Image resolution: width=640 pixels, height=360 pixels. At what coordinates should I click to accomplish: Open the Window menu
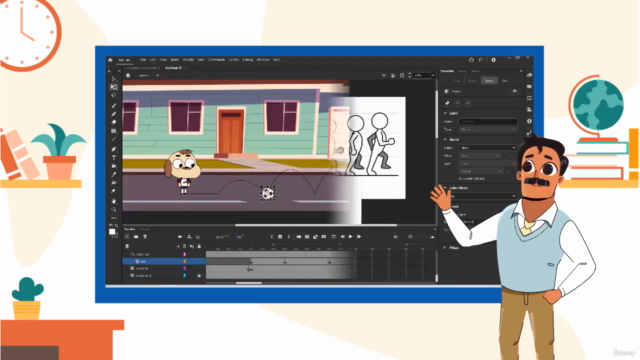[263, 60]
